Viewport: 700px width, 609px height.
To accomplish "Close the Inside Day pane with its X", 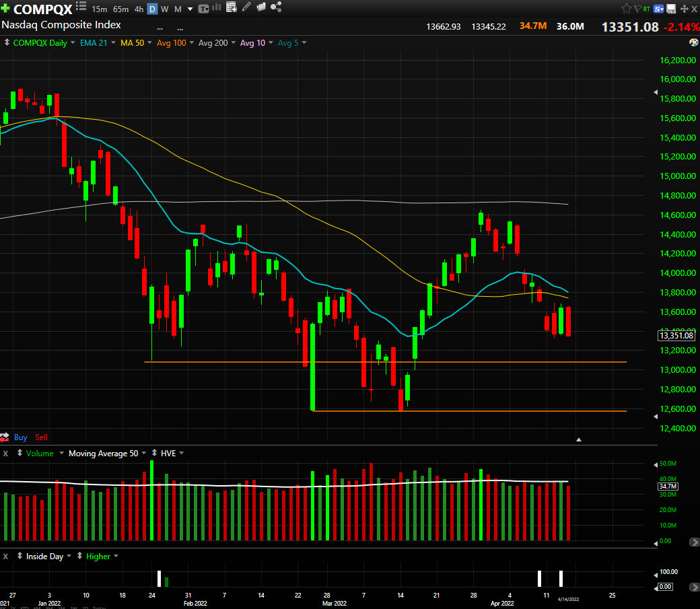I will [x=6, y=557].
